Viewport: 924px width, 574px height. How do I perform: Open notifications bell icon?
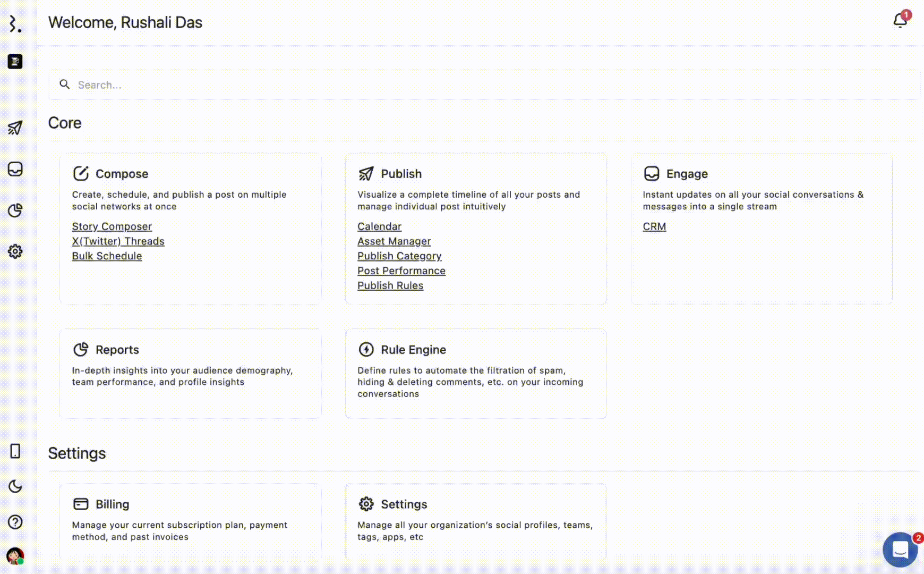pyautogui.click(x=900, y=21)
